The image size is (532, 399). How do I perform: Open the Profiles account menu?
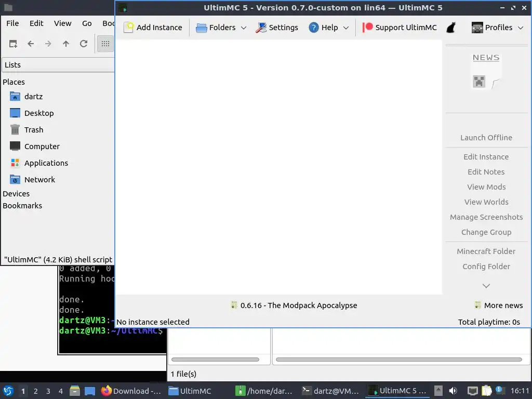[x=492, y=28]
